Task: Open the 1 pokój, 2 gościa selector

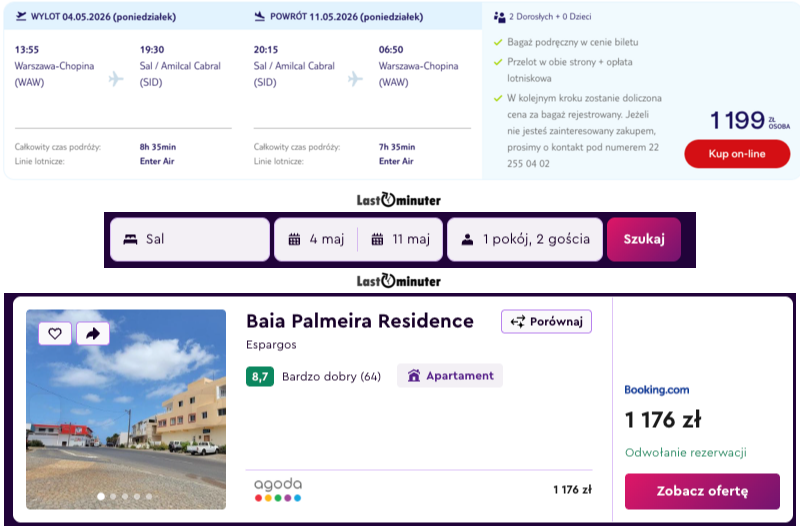Action: (525, 240)
